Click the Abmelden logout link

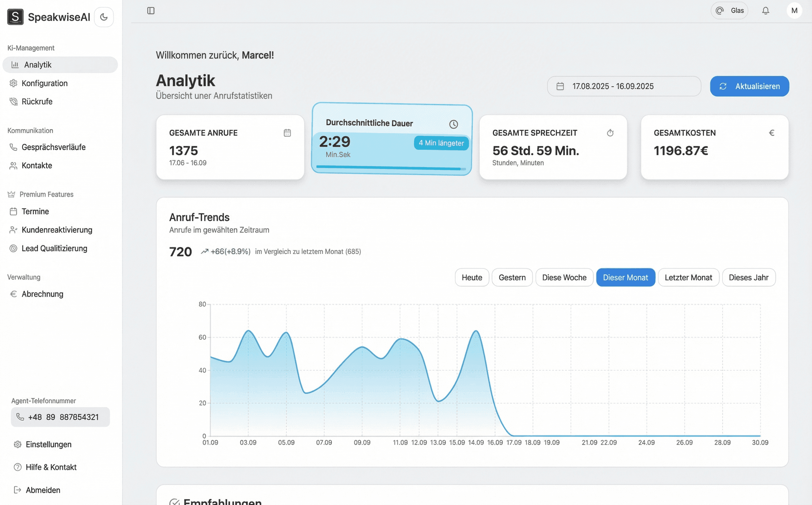click(43, 490)
